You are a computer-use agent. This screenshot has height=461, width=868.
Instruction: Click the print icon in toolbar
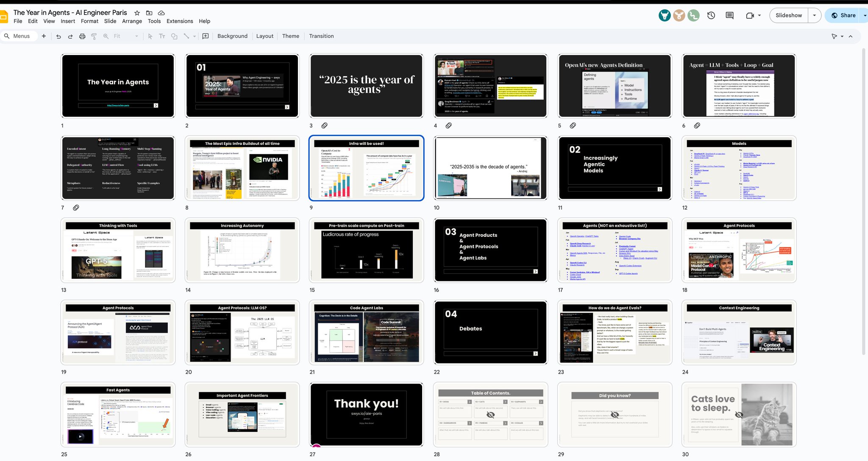pyautogui.click(x=82, y=36)
